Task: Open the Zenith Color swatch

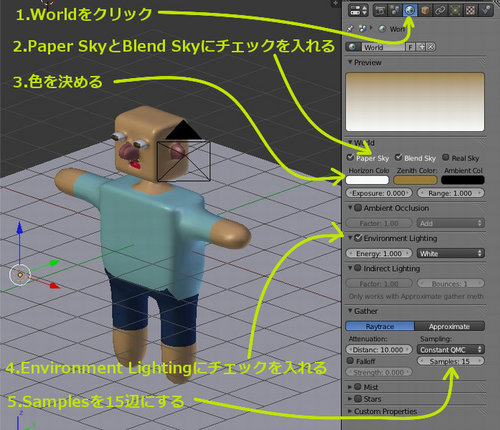Action: (415, 180)
